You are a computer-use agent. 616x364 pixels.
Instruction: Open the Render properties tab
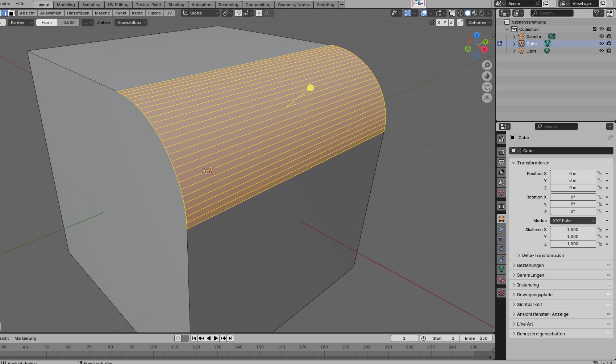click(501, 152)
